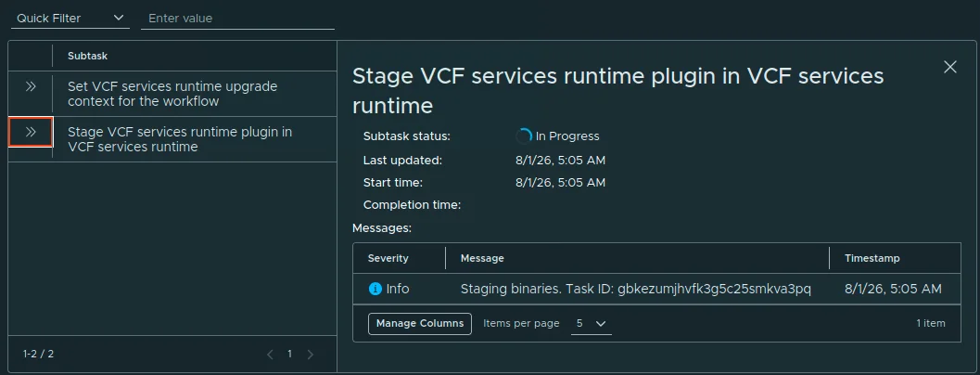Expand details for Set VCF services runtime upgrade context
Screen dimensions: 980x375
pos(30,87)
